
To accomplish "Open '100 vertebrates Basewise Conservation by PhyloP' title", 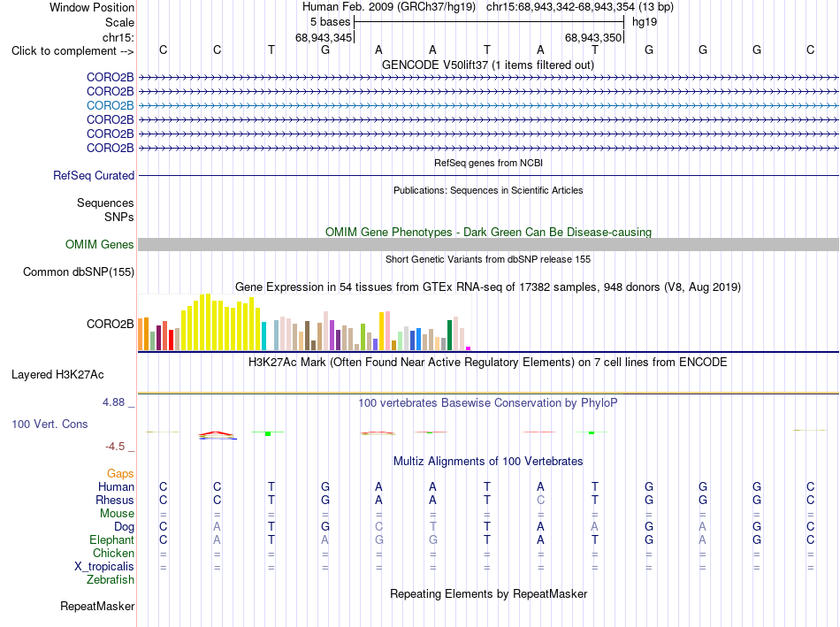I will pos(487,403).
